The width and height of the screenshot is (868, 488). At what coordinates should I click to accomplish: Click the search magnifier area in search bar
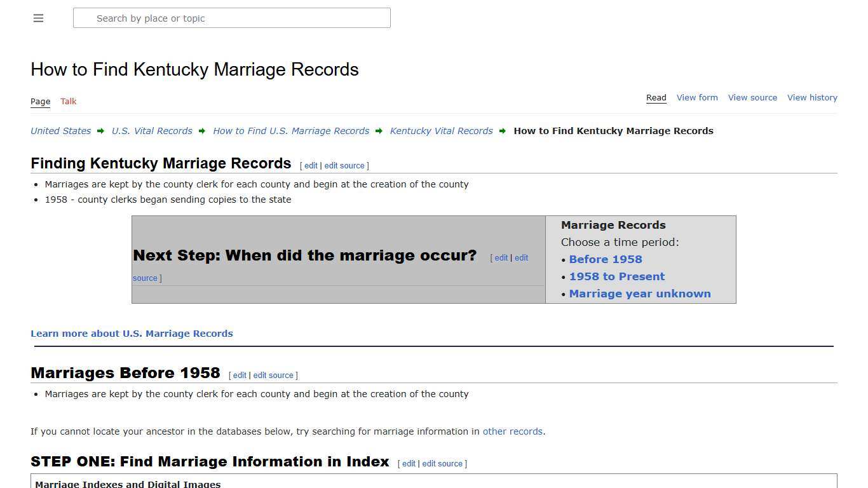(84, 18)
